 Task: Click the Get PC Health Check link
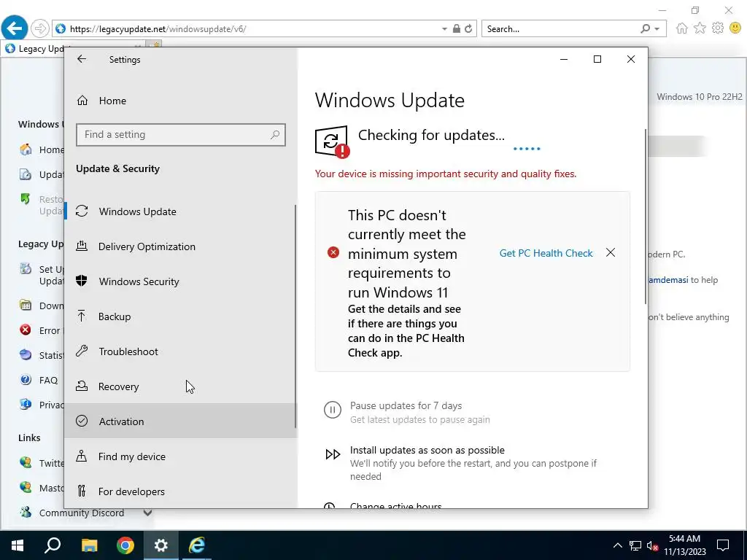pos(546,253)
